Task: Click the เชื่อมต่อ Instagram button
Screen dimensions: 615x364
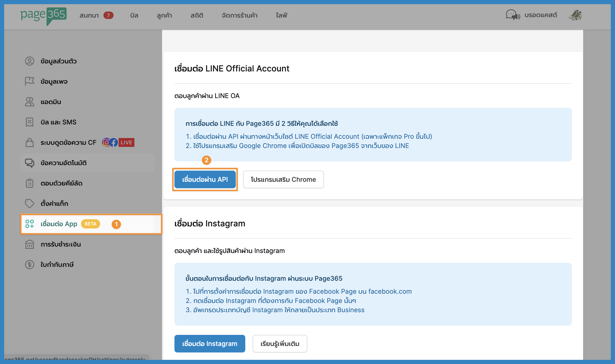Action: pyautogui.click(x=210, y=344)
